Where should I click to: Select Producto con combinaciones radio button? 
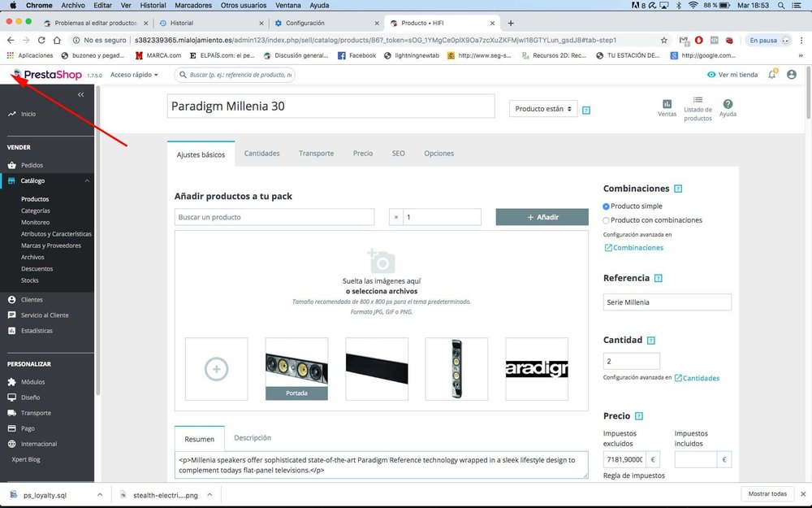tap(606, 220)
